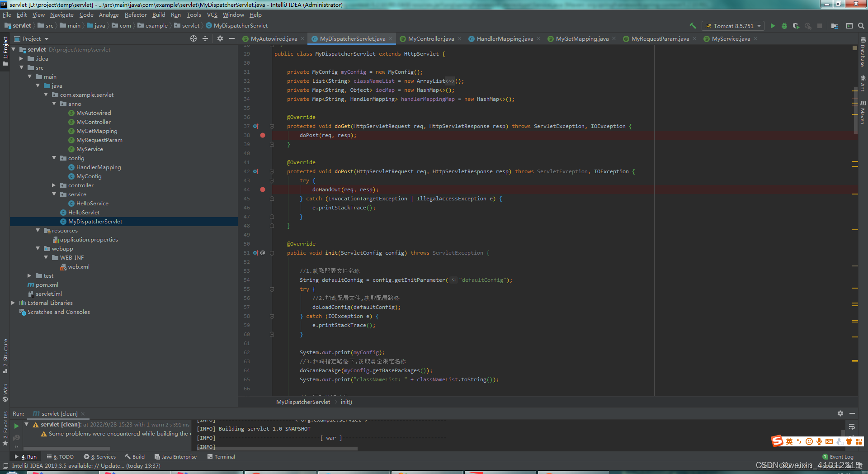Toggle soft-wrap in Run console
The width and height of the screenshot is (868, 474).
point(852,427)
